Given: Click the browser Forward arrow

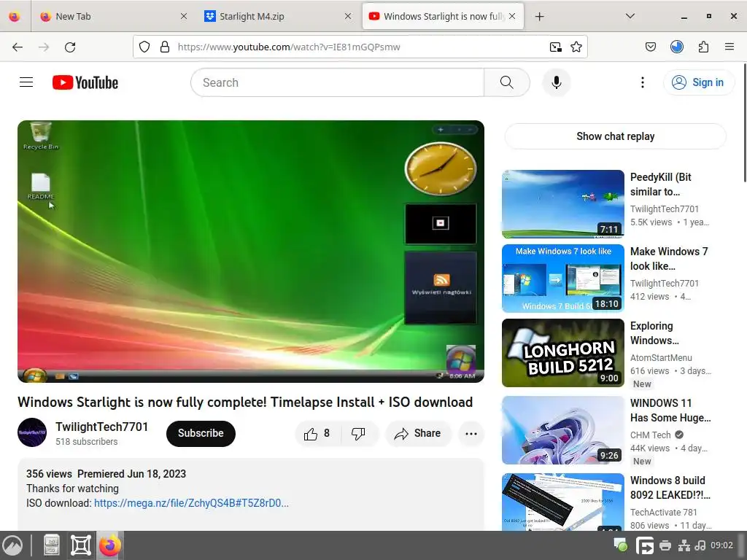Looking at the screenshot, I should [44, 47].
